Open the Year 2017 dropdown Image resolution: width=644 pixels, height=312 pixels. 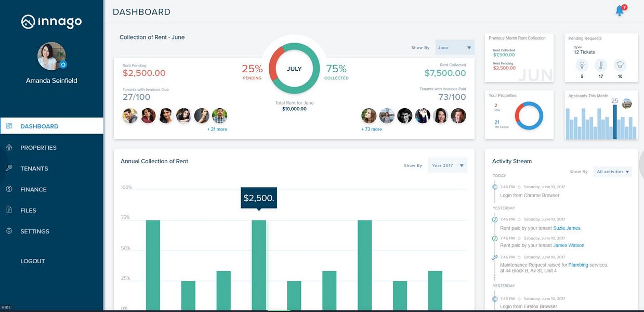coord(448,165)
